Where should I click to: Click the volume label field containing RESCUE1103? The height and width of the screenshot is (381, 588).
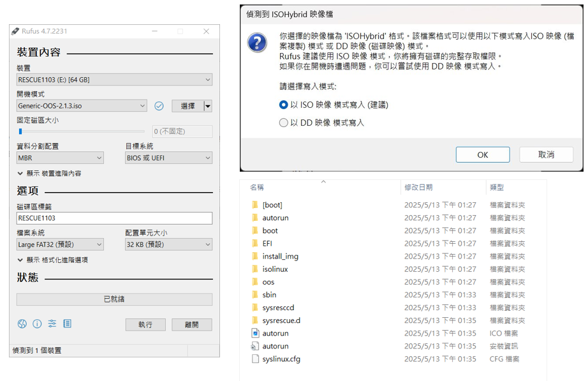point(114,218)
